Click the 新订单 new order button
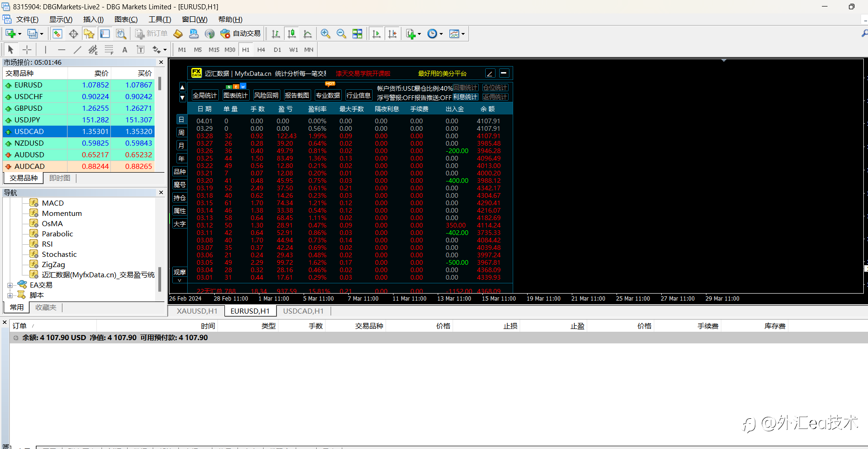 [x=151, y=34]
